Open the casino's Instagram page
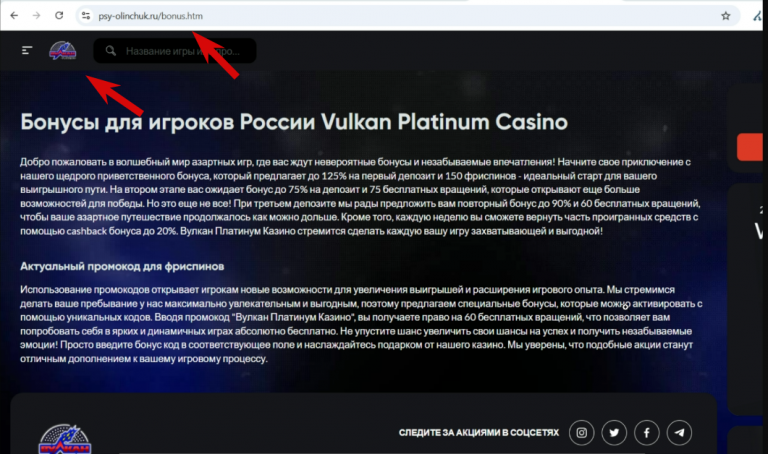768x454 pixels. tap(581, 432)
